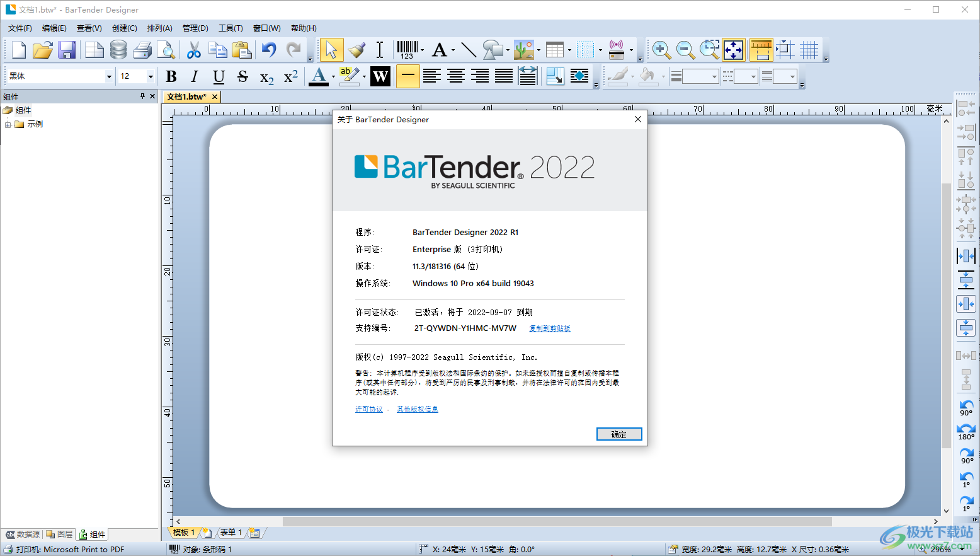Viewport: 980px width, 556px height.
Task: Click the Print icon
Action: [x=142, y=50]
